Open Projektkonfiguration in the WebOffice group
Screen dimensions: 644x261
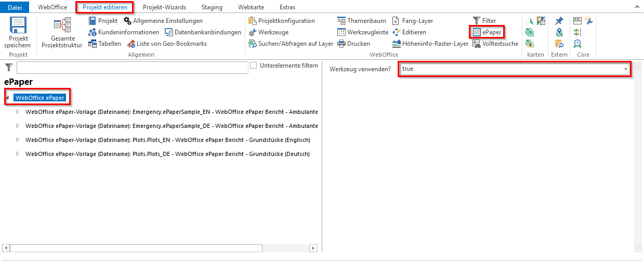click(x=282, y=21)
